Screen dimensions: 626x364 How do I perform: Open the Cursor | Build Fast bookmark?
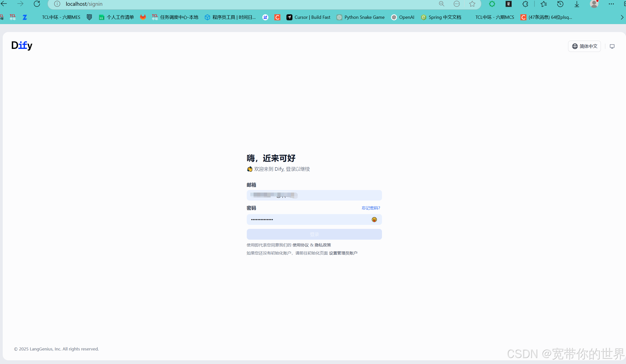[308, 17]
